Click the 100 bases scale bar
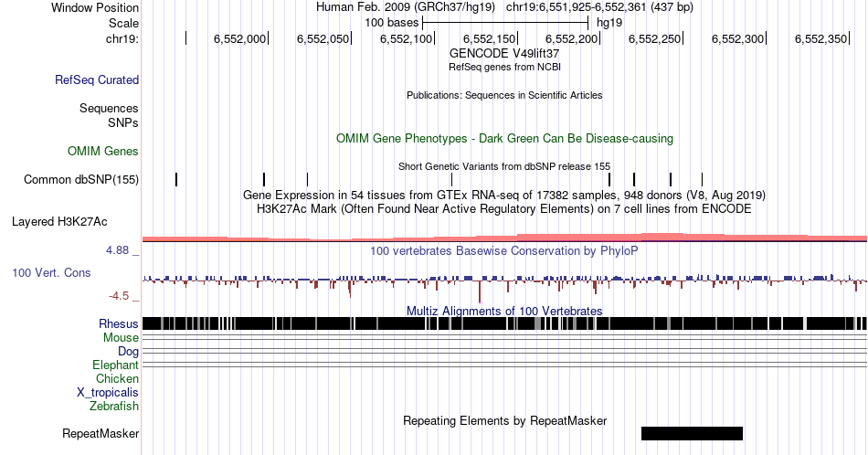868x455 pixels. tap(505, 23)
